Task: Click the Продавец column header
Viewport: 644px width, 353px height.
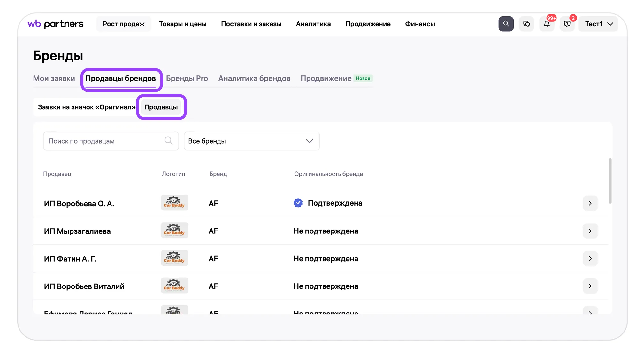Action: (57, 174)
